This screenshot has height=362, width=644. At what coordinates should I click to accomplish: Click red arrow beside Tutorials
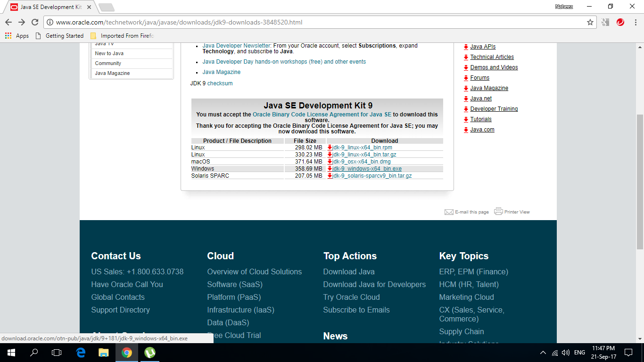pos(466,119)
